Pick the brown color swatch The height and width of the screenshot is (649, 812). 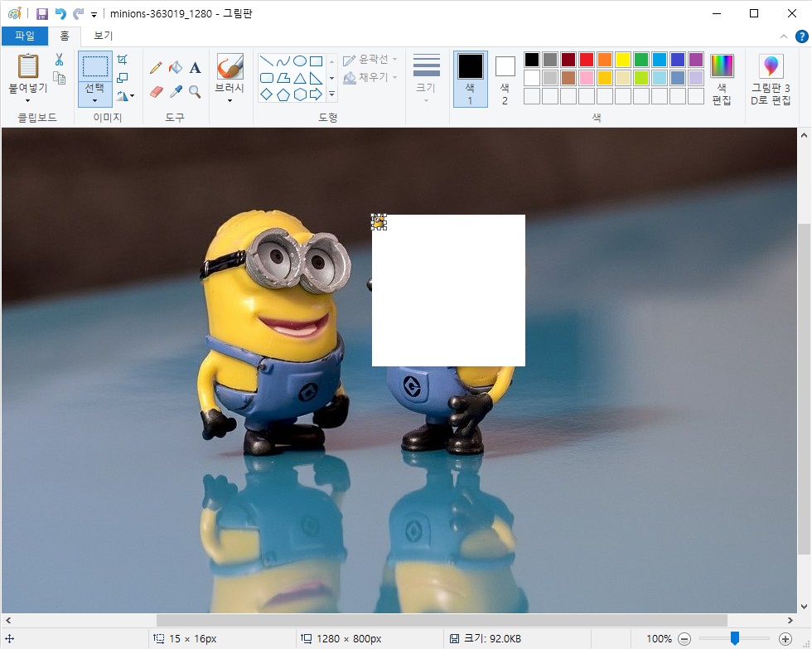[568, 78]
